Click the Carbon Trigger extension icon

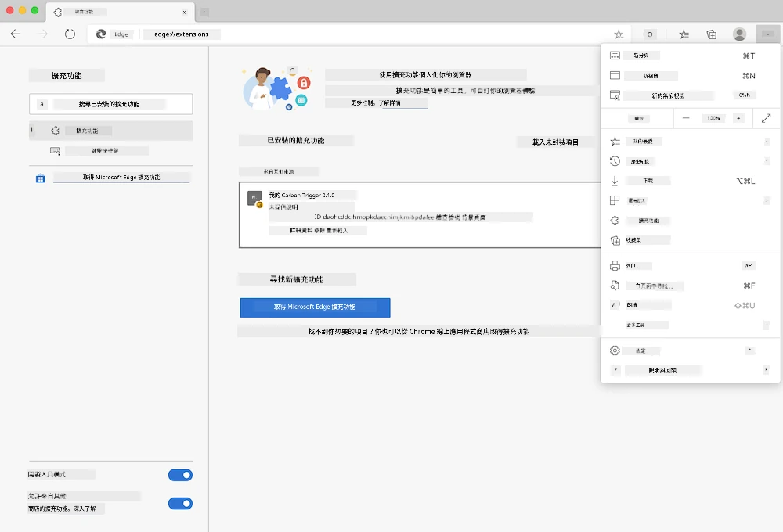tap(255, 199)
